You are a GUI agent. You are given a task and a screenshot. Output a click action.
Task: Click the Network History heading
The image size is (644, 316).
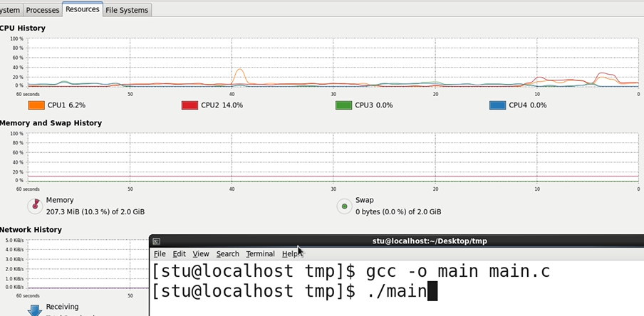click(31, 230)
